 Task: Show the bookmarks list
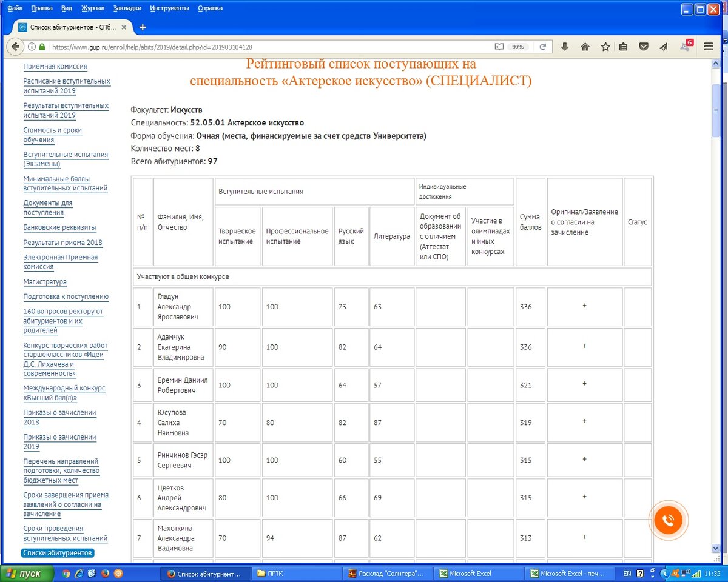[x=624, y=47]
